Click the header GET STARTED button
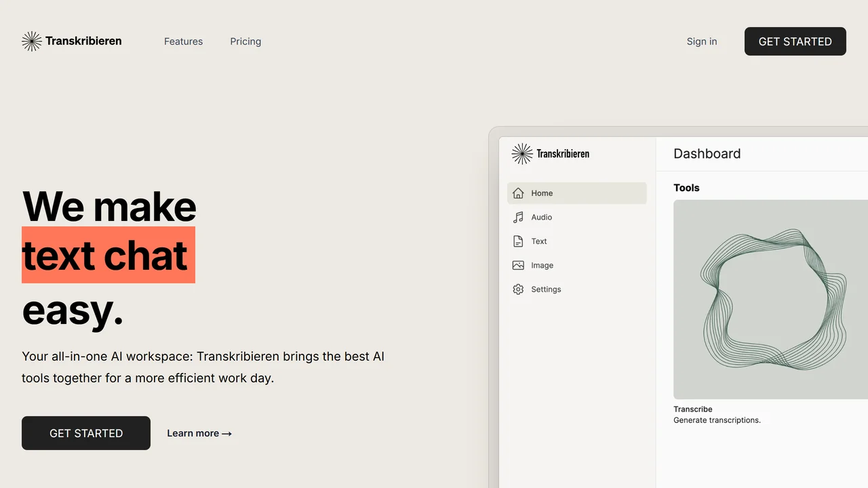 pos(795,41)
